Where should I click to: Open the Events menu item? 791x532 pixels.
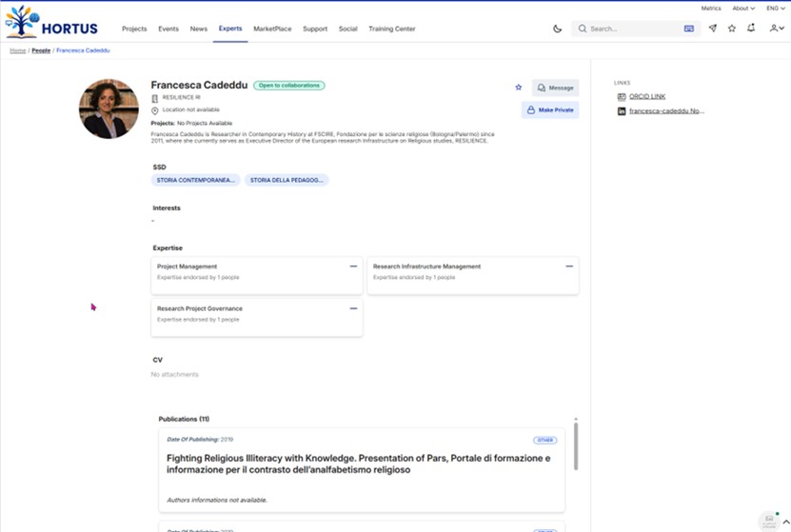point(168,29)
